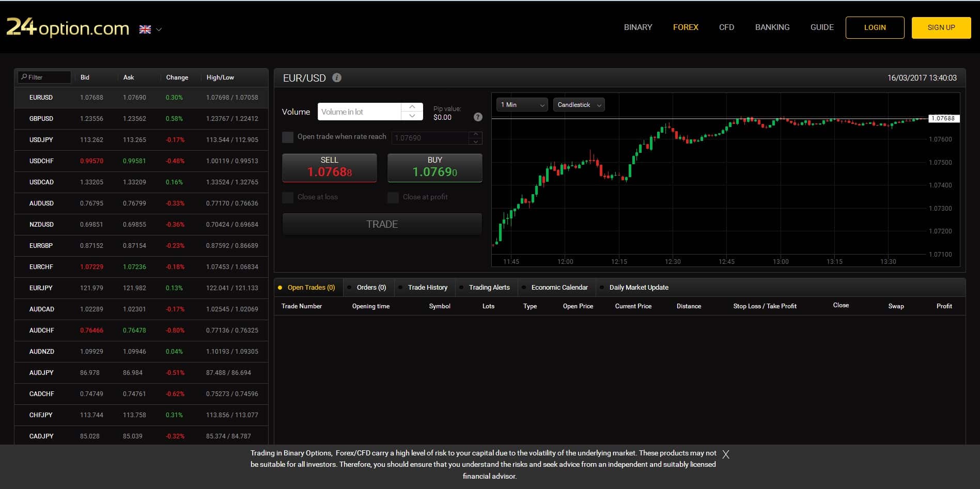
Task: Click the pip value help question mark
Action: pyautogui.click(x=477, y=117)
